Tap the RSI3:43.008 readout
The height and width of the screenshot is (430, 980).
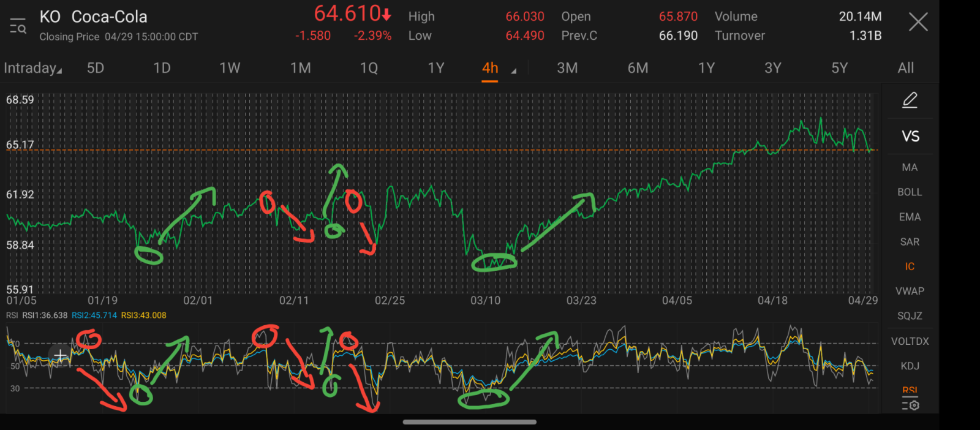click(144, 315)
